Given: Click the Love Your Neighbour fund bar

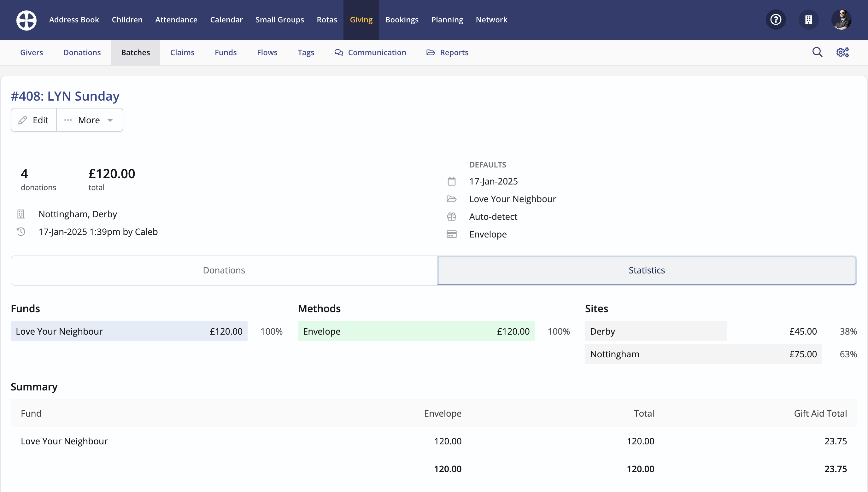Looking at the screenshot, I should (129, 331).
